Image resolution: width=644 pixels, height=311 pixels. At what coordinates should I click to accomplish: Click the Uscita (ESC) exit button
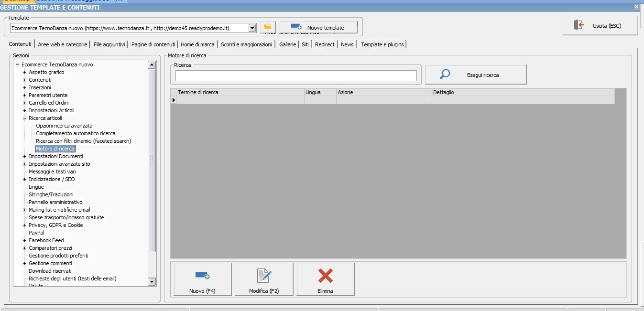pos(600,26)
